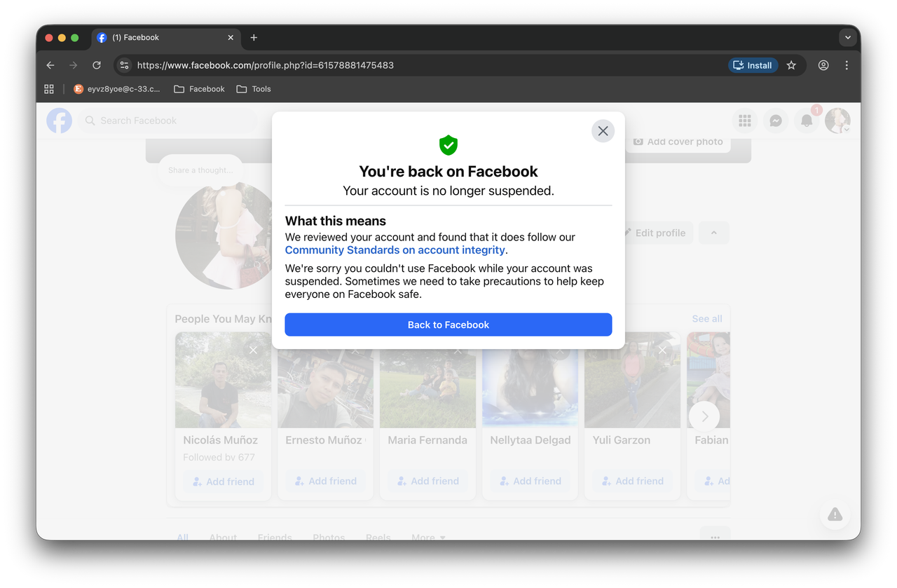Go forward in browser history
The image size is (897, 588).
74,65
